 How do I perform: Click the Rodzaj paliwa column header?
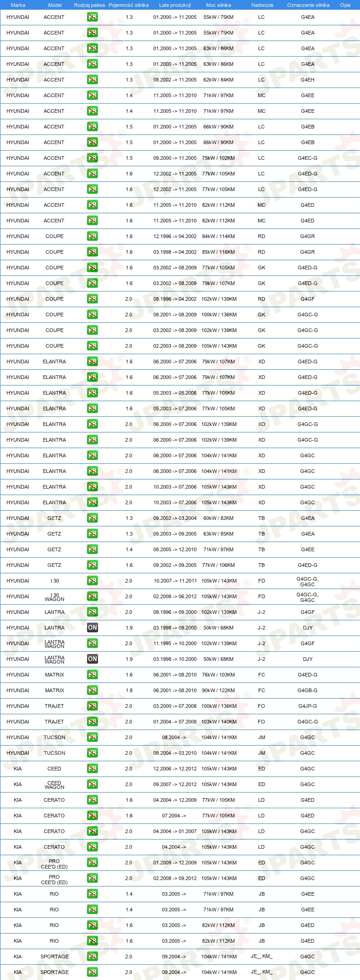pos(89,5)
